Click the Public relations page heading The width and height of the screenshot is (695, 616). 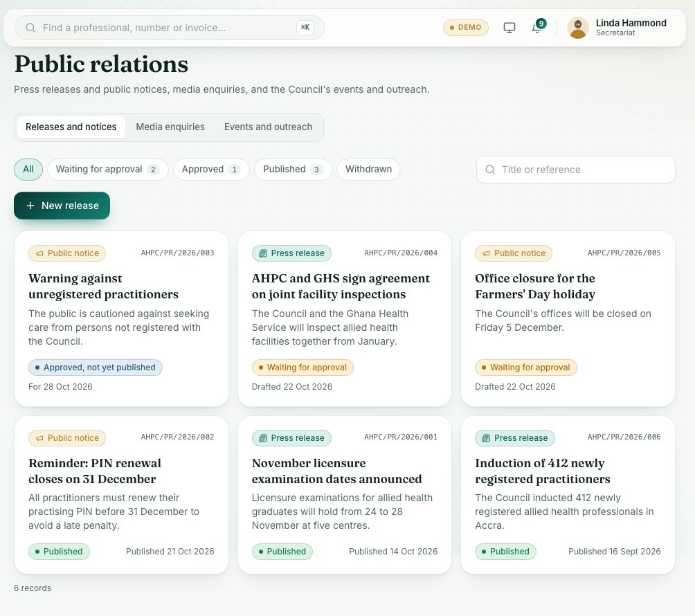(102, 64)
